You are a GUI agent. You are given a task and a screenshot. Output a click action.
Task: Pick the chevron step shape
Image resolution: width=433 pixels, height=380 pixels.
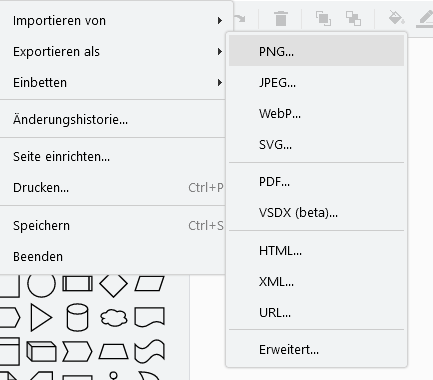tap(77, 351)
